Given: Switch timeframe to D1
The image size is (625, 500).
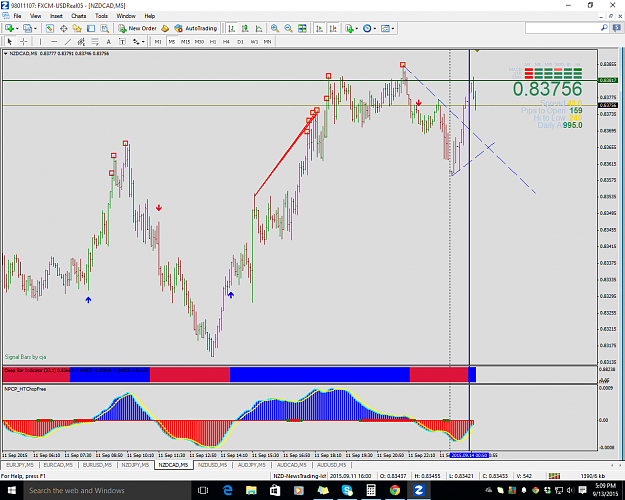Looking at the screenshot, I should pyautogui.click(x=240, y=41).
